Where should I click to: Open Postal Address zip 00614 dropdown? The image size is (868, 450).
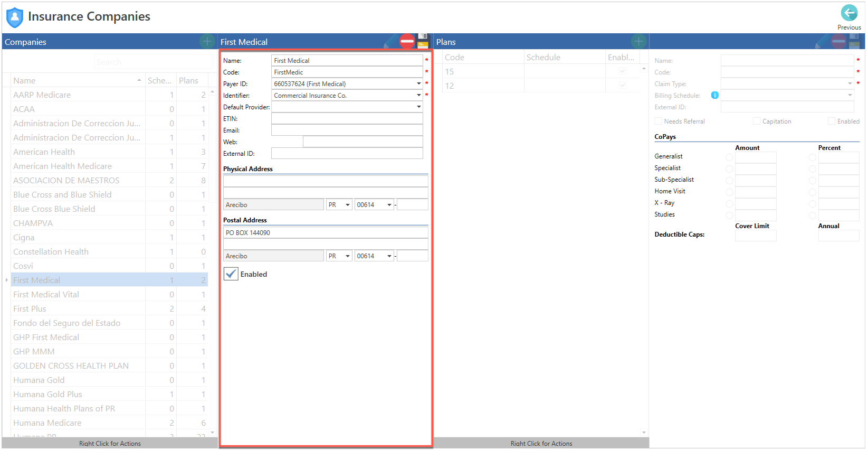click(x=389, y=256)
